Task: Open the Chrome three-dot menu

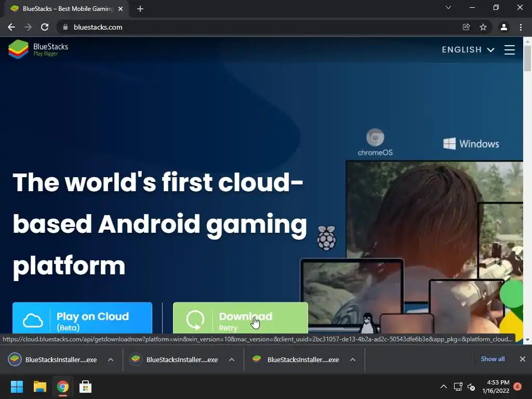Action: click(x=521, y=27)
